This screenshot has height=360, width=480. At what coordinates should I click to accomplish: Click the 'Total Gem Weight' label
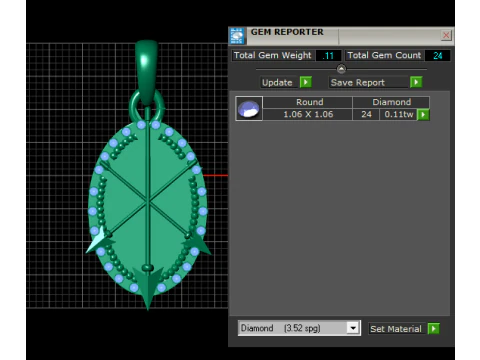point(273,55)
